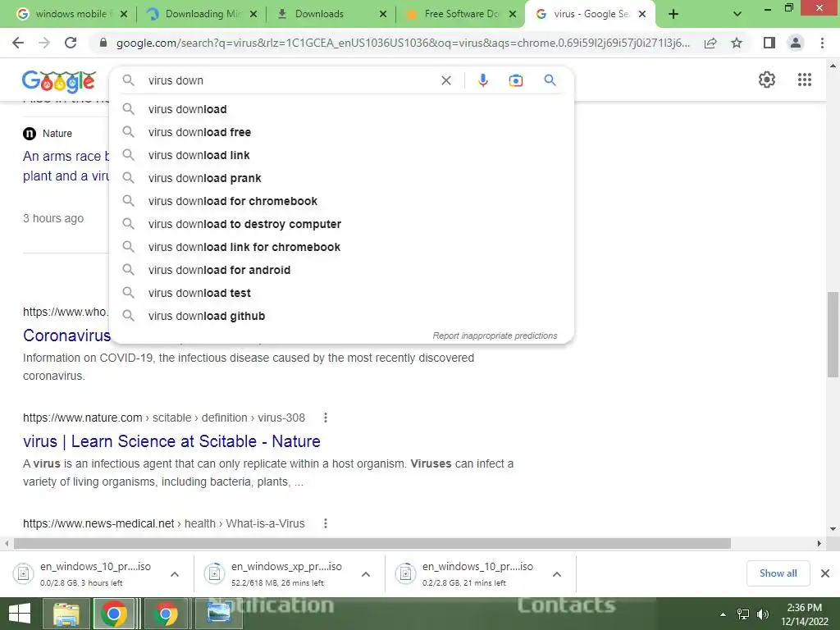Click the scroll right arrow
The height and width of the screenshot is (630, 840).
819,543
